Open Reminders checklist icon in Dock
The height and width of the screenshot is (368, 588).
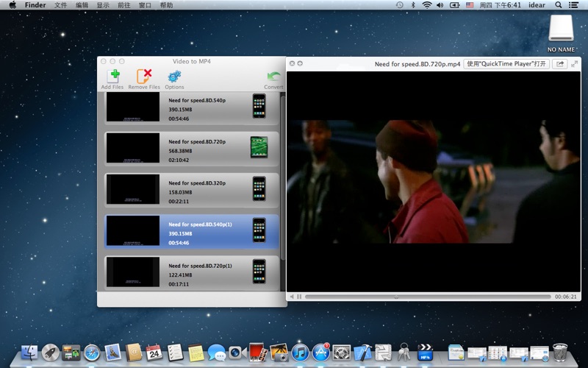[175, 353]
